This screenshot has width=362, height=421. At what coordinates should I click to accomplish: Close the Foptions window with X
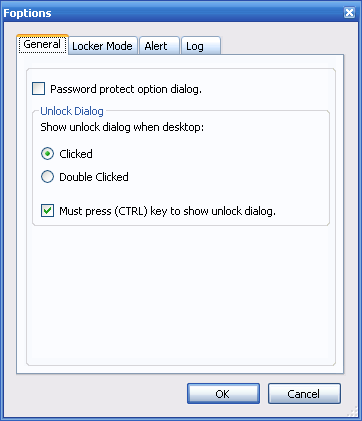pyautogui.click(x=349, y=13)
